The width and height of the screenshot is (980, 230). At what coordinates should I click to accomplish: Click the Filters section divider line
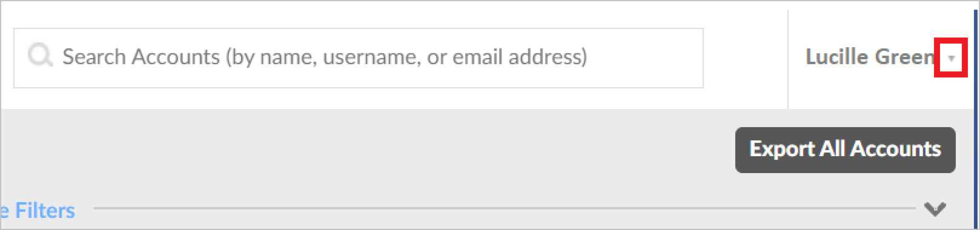pyautogui.click(x=504, y=208)
